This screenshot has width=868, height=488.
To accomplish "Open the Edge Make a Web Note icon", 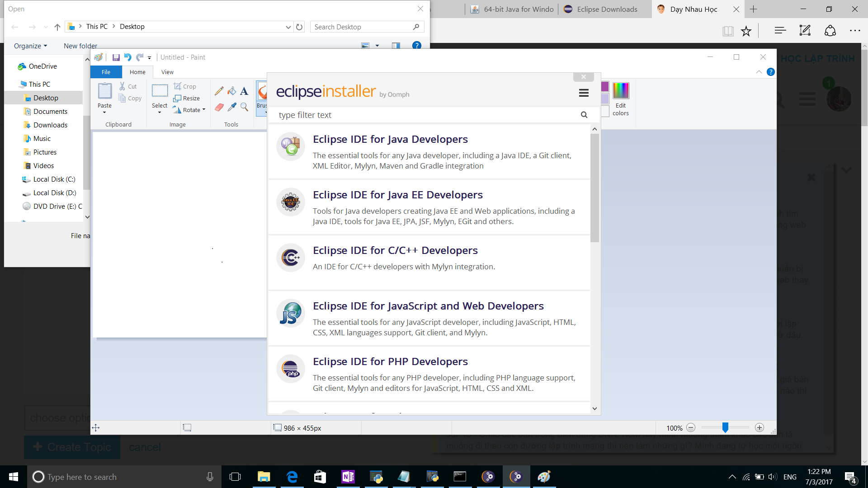I will point(805,31).
